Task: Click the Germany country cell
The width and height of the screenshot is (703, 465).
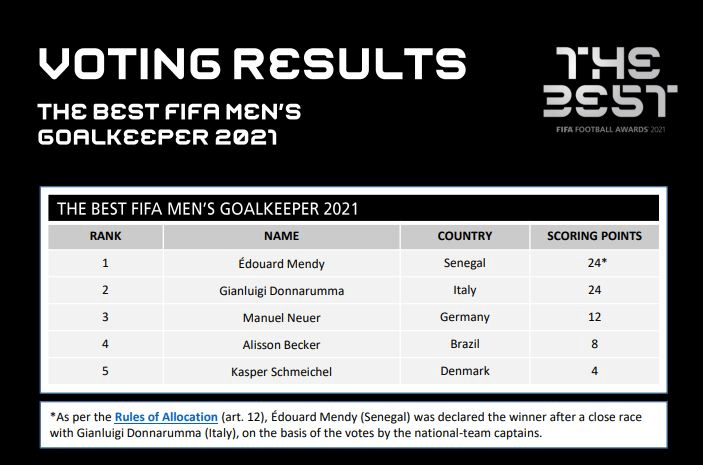Action: pos(464,318)
